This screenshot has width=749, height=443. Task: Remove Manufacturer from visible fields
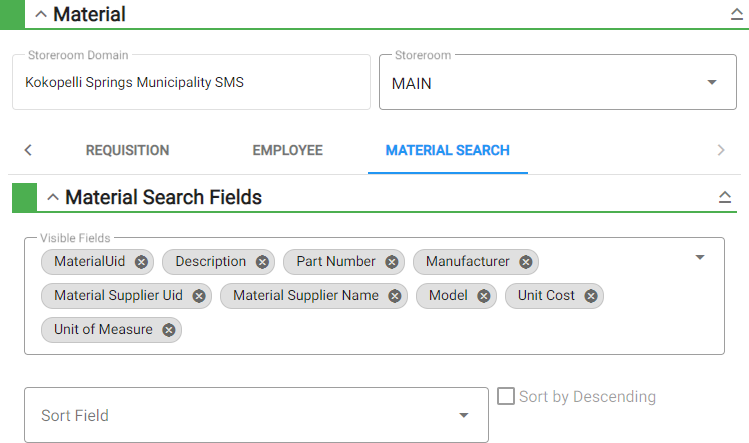pos(526,262)
